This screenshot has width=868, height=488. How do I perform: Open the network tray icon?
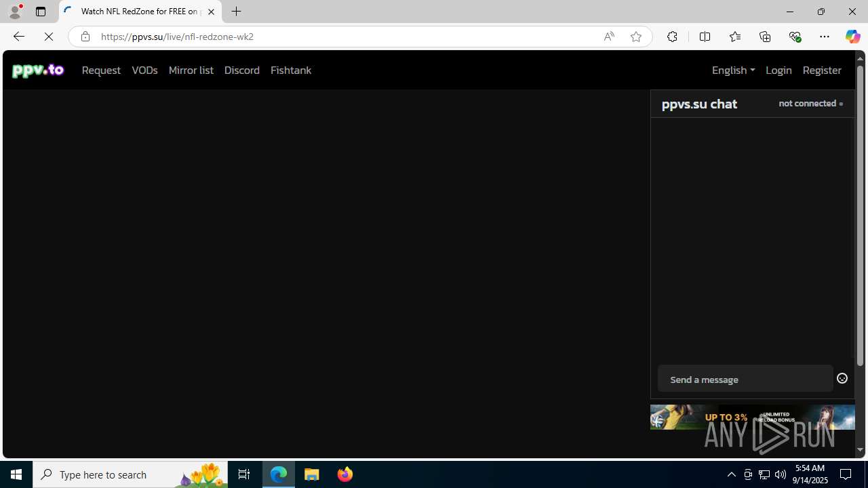764,474
